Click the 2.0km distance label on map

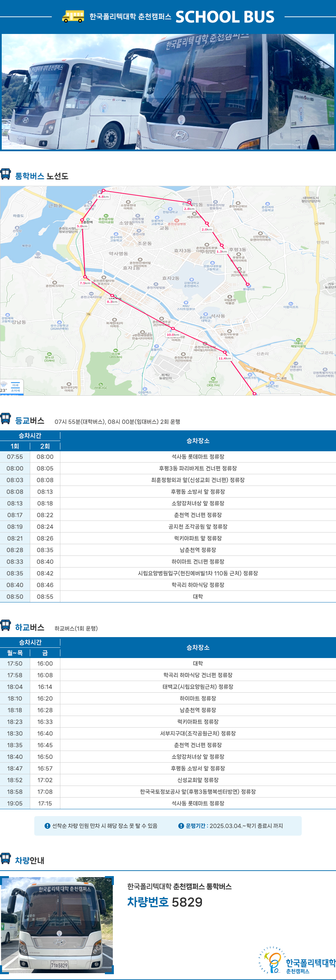point(207,229)
